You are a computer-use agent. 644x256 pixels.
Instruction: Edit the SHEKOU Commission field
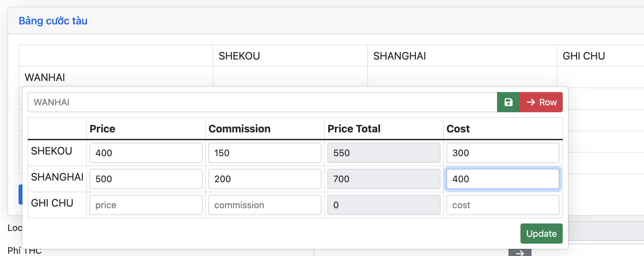pyautogui.click(x=265, y=153)
